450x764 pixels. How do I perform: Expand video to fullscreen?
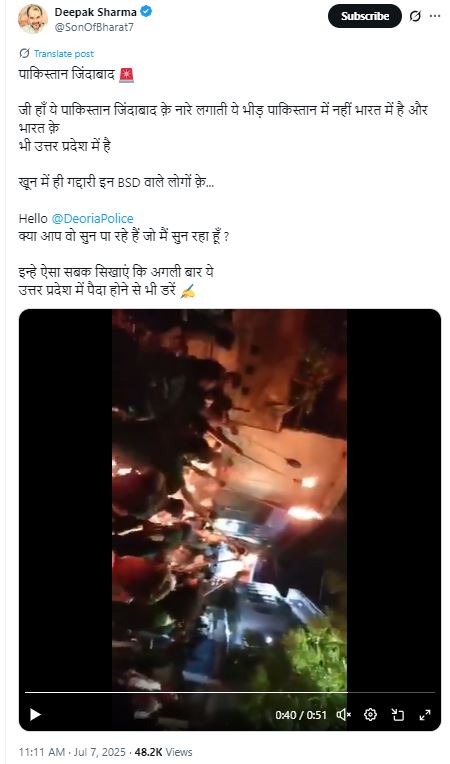425,714
